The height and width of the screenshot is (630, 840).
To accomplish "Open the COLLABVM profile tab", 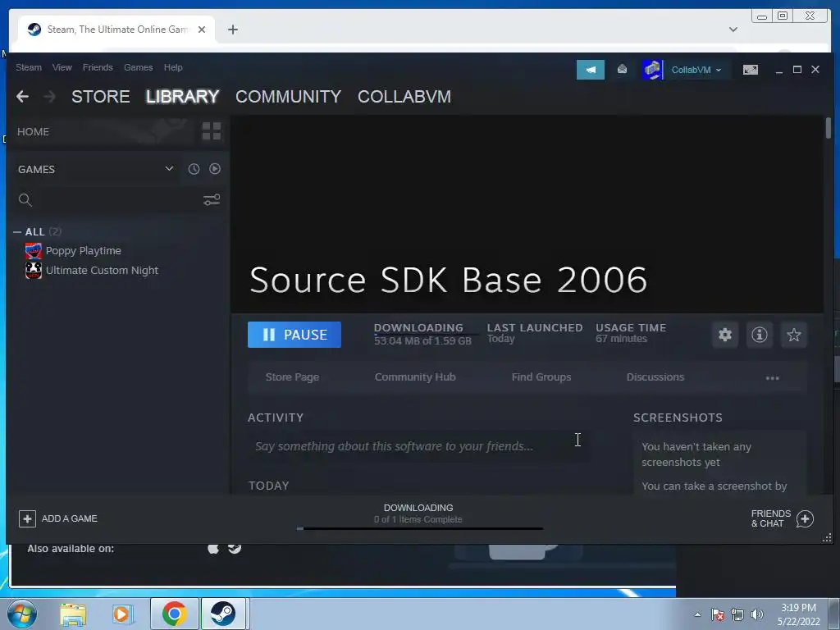I will (404, 97).
